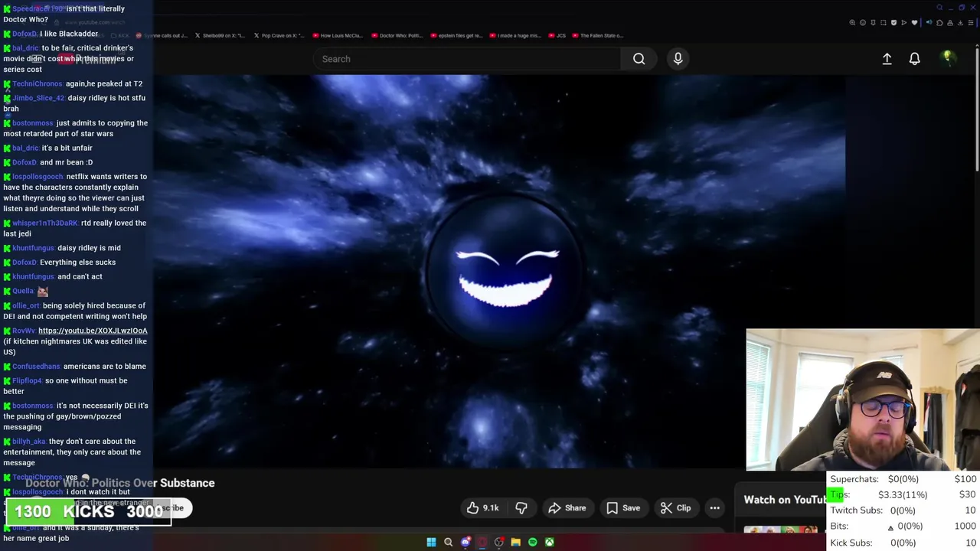980x551 pixels.
Task: Switch to 'Shelbo99 on X' tab
Action: [220, 35]
